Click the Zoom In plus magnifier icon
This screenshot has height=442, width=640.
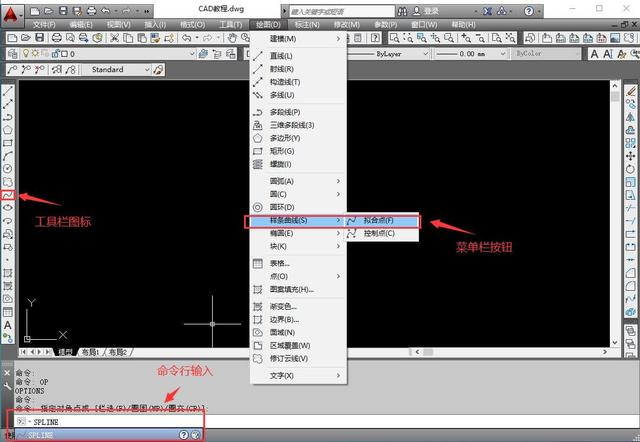[x=466, y=38]
